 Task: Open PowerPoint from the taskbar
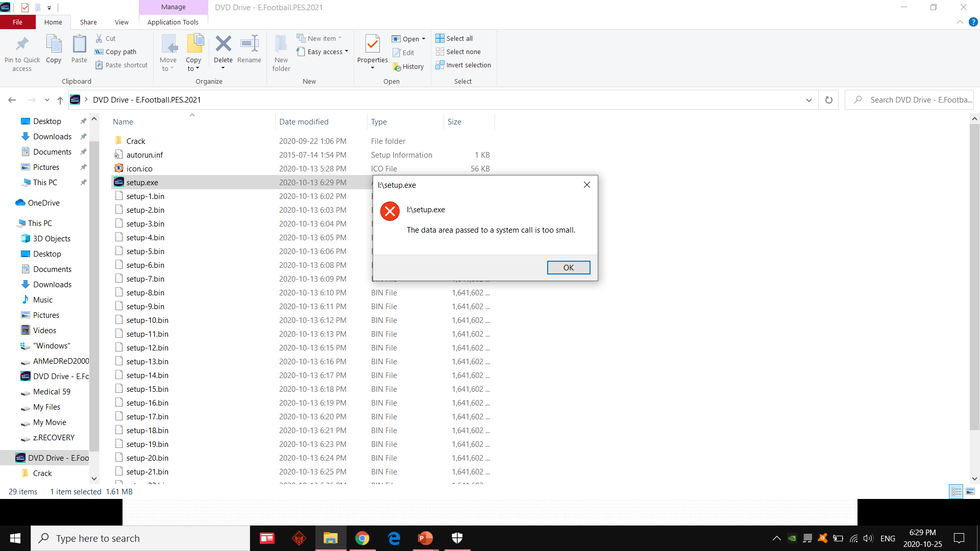point(425,538)
